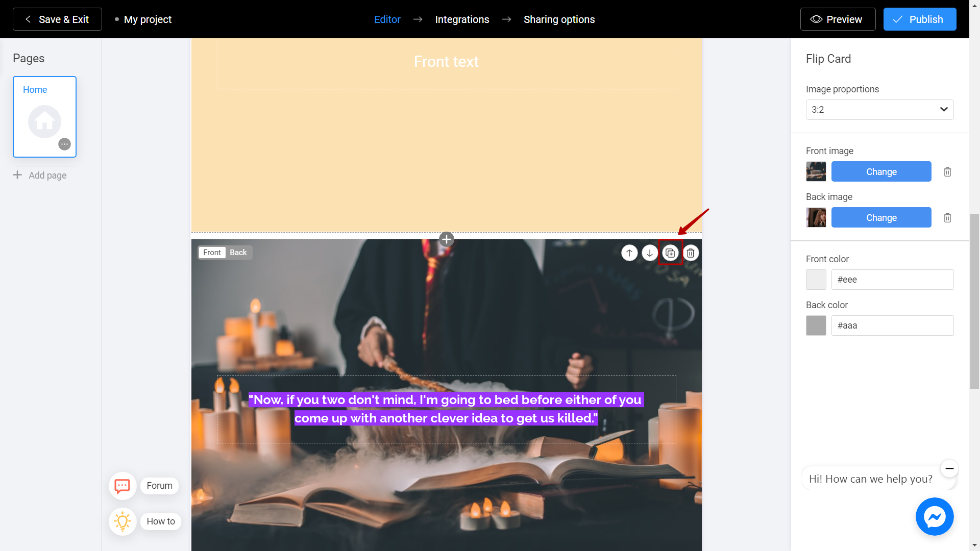The image size is (980, 551).
Task: Click the delete block icon
Action: click(x=690, y=253)
